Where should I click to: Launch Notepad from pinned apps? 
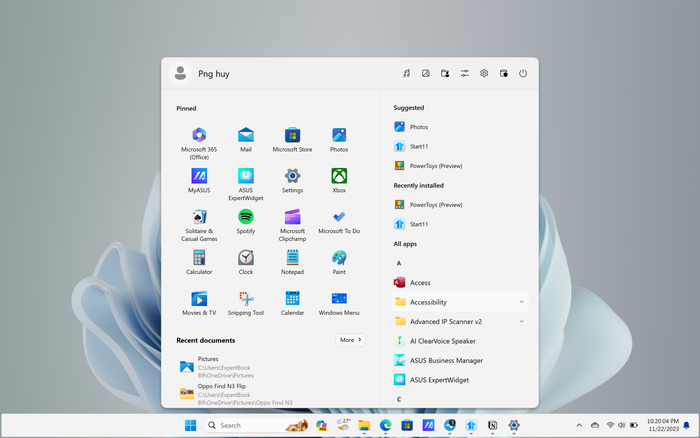pyautogui.click(x=292, y=262)
